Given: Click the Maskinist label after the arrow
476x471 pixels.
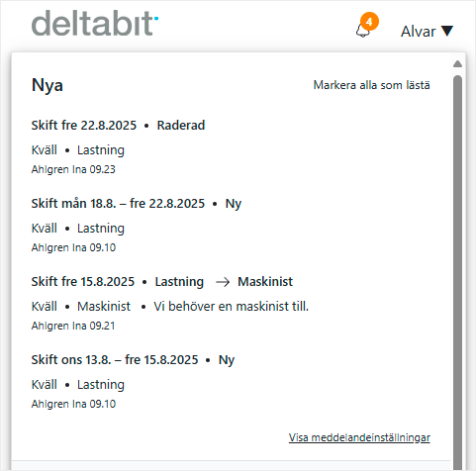Looking at the screenshot, I should click(265, 282).
